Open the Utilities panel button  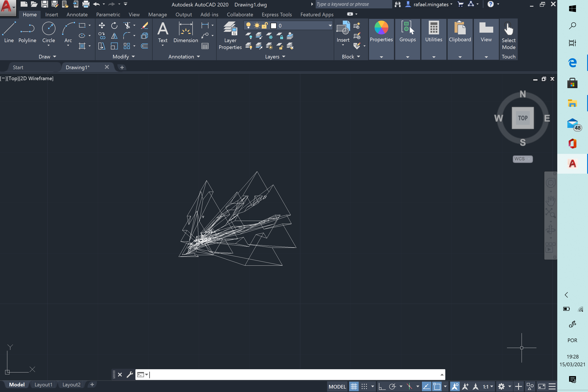(x=434, y=39)
